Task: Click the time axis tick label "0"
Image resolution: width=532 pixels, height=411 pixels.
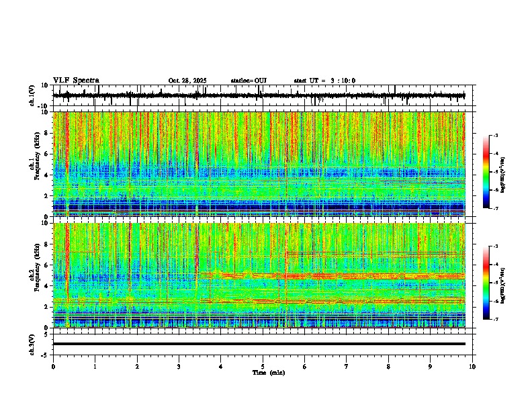Action: click(53, 367)
